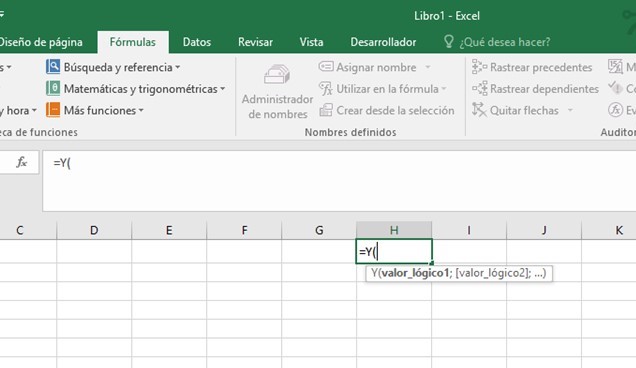Switch to the Datos tab
This screenshot has width=636, height=368.
pyautogui.click(x=197, y=42)
